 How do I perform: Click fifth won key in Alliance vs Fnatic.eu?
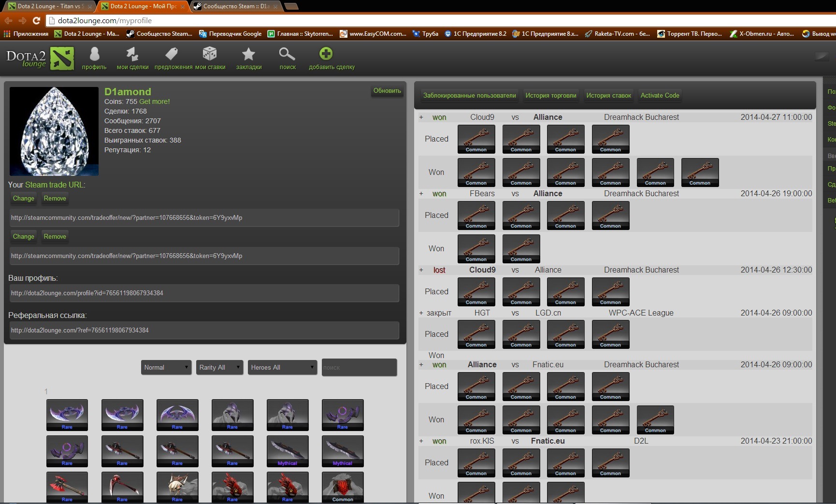(x=655, y=420)
